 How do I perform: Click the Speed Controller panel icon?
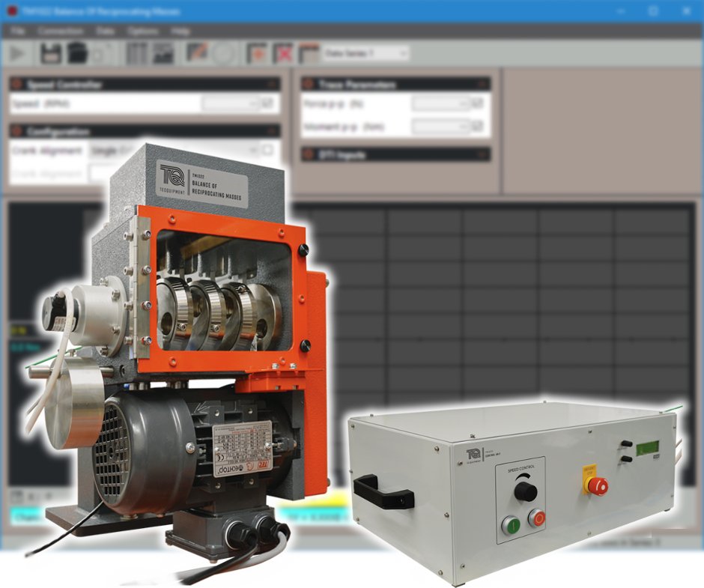pyautogui.click(x=17, y=84)
